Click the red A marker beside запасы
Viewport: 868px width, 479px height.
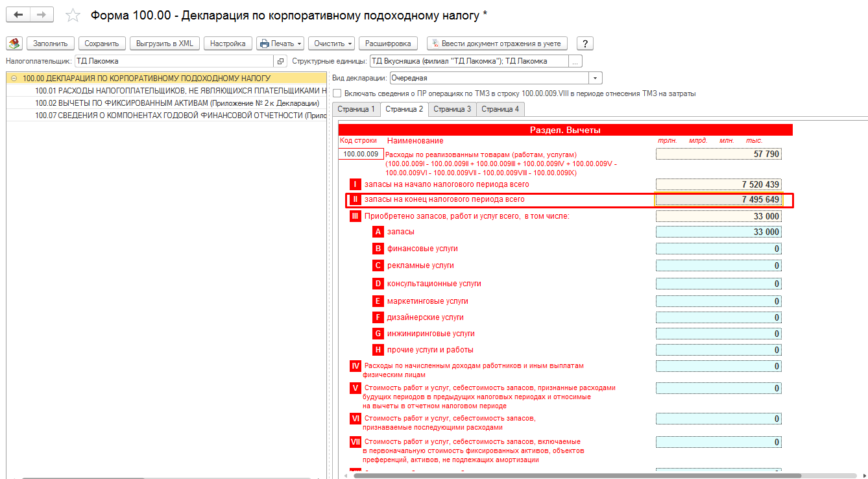tap(378, 232)
